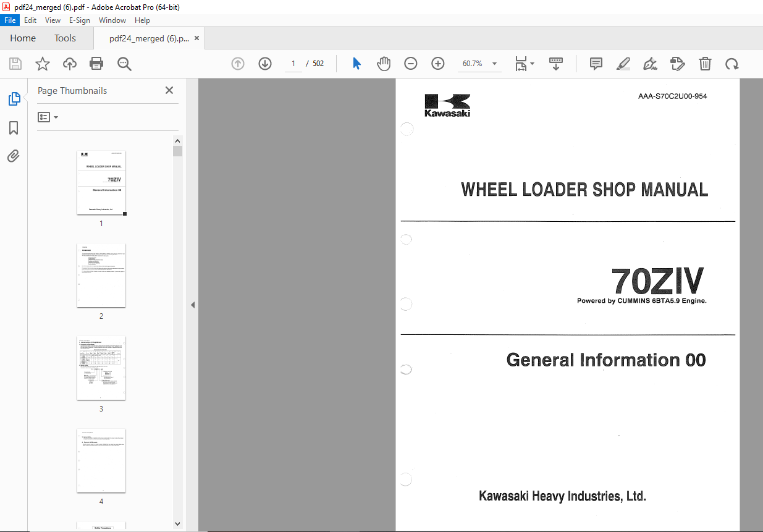Click the Kawasaki logo on the page

click(447, 106)
